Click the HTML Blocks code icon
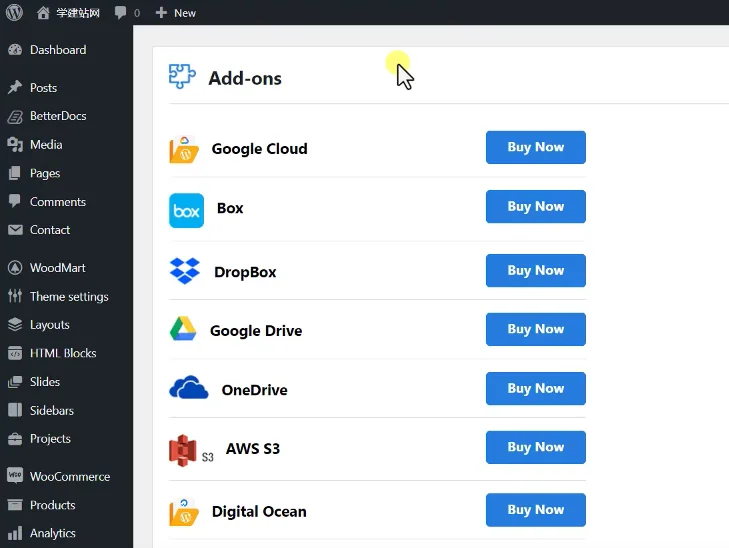Screen dimensions: 729x548 (15, 353)
